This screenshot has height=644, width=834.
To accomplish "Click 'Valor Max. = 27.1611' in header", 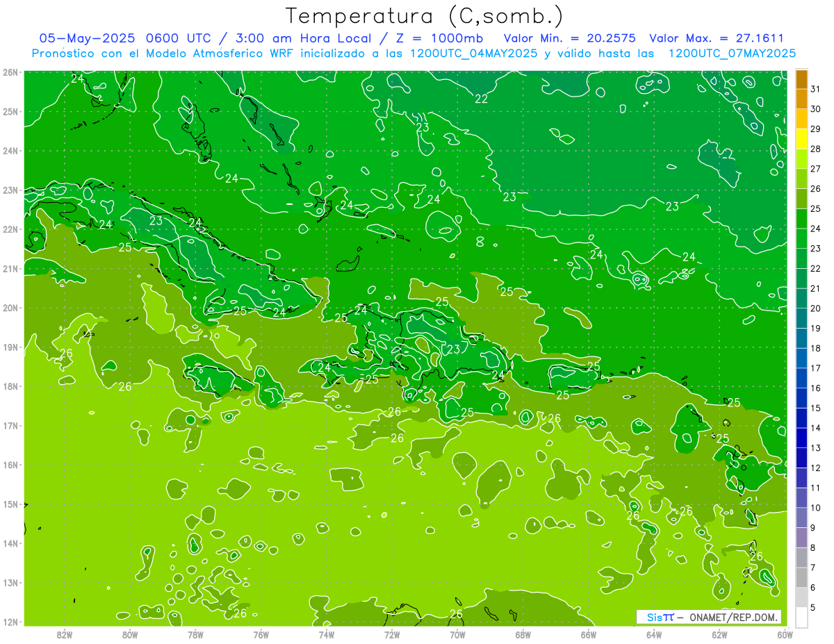I will (717, 38).
